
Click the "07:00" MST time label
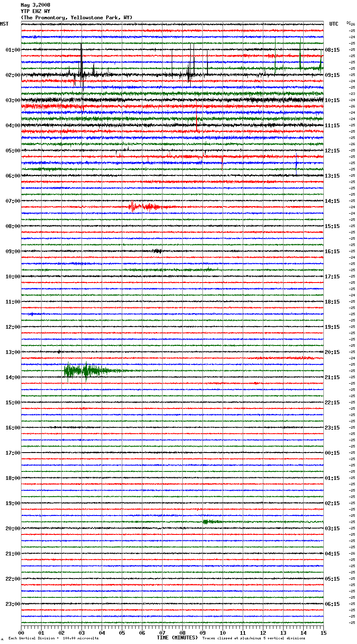pyautogui.click(x=13, y=201)
